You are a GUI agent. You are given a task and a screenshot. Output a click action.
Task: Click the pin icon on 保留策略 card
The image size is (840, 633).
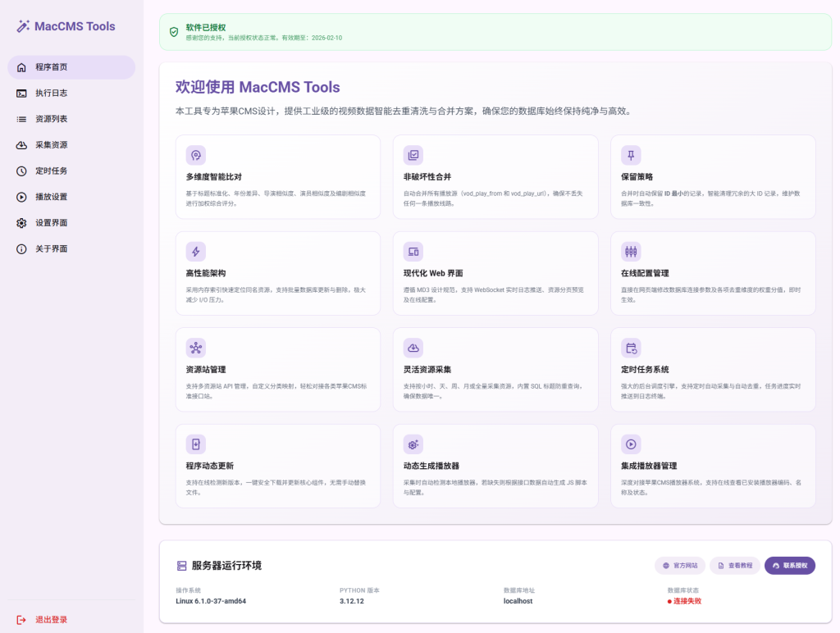[x=631, y=155]
